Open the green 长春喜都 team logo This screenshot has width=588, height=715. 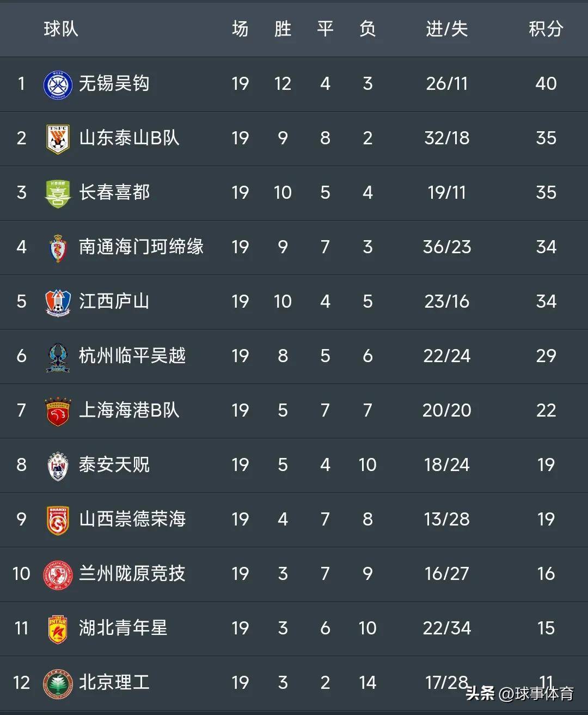coord(57,193)
